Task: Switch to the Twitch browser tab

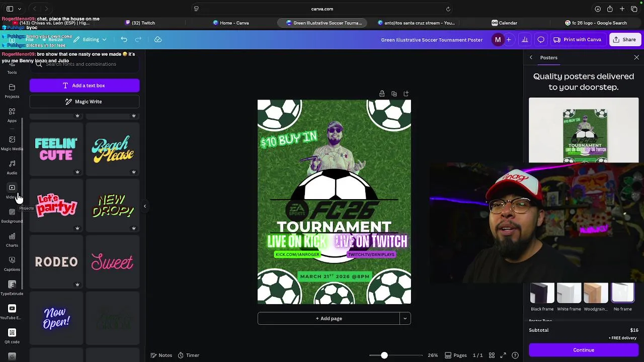Action: tap(140, 23)
